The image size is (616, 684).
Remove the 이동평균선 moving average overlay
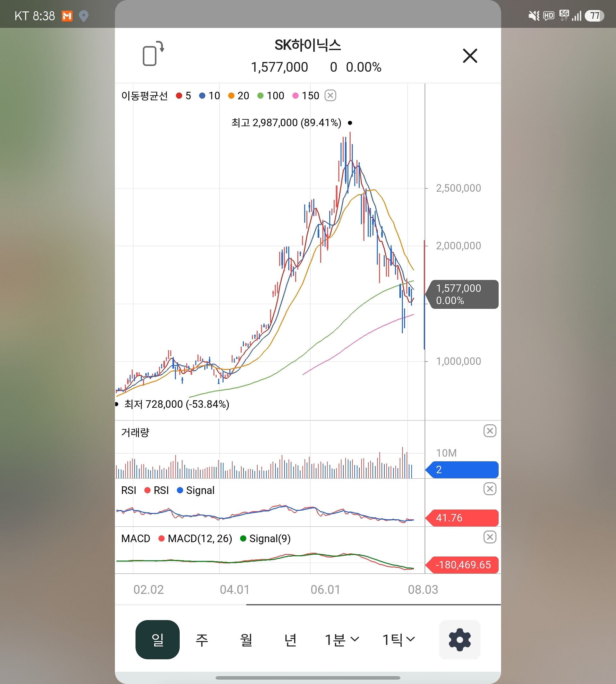point(330,95)
